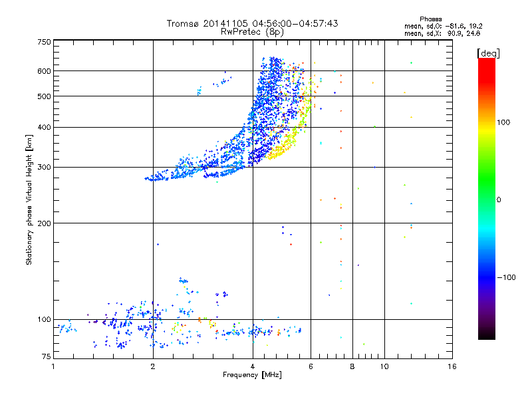Click the x-axis label "16"
The height and width of the screenshot is (399, 532).
[452, 366]
